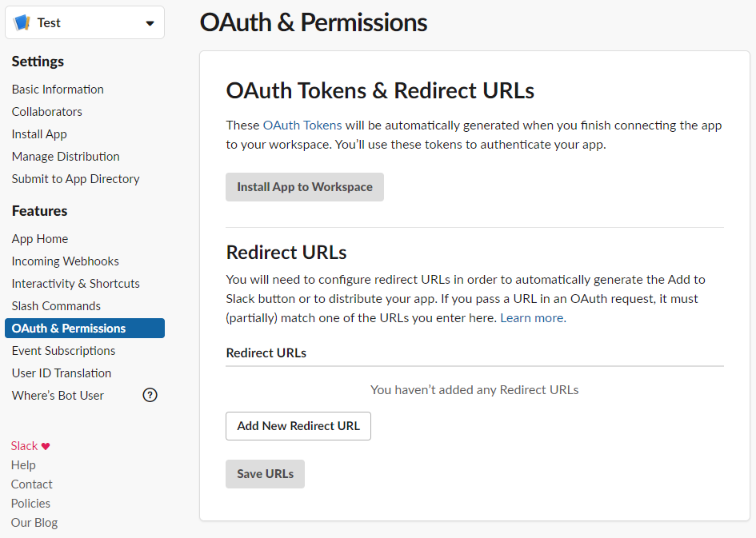Open the OAuth Tokens link
The image size is (756, 538).
[x=302, y=125]
